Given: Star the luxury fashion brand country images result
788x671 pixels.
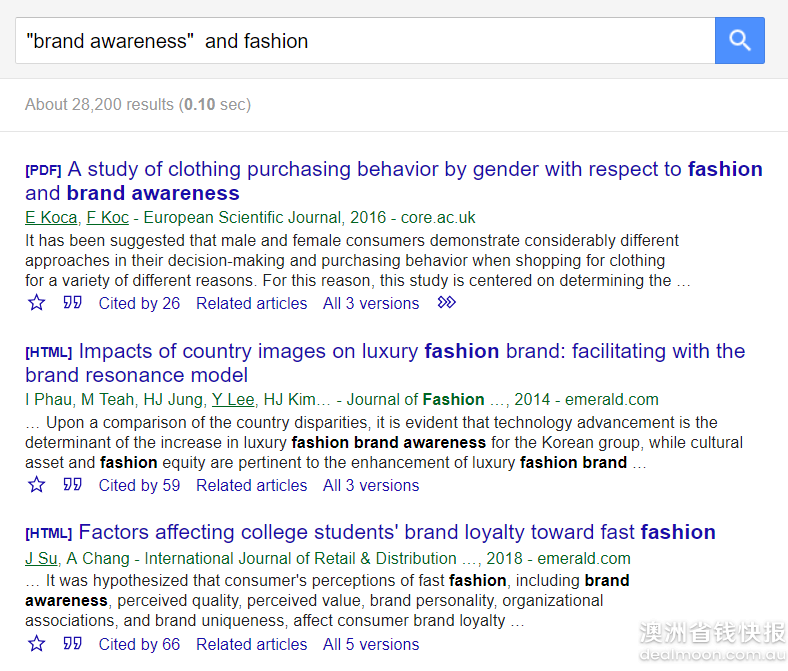Looking at the screenshot, I should point(36,485).
